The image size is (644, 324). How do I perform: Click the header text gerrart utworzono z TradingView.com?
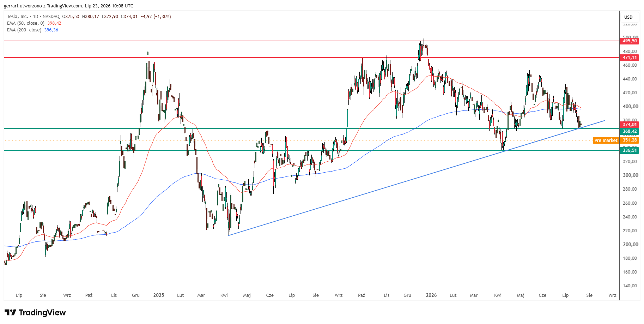point(43,6)
